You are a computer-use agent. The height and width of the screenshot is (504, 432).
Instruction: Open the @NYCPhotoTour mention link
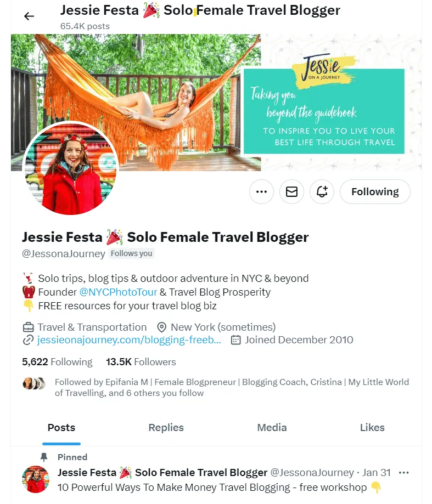point(118,292)
